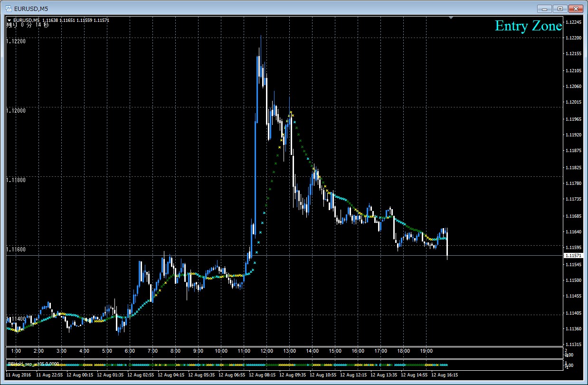Restore down the EURUSD,M5 chart window
588x385 pixels.
click(560, 9)
